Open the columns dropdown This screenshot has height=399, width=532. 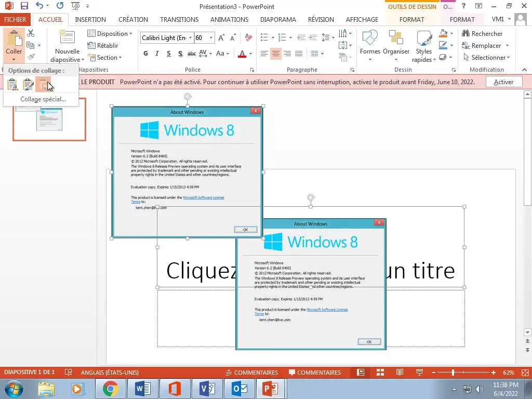pyautogui.click(x=317, y=54)
